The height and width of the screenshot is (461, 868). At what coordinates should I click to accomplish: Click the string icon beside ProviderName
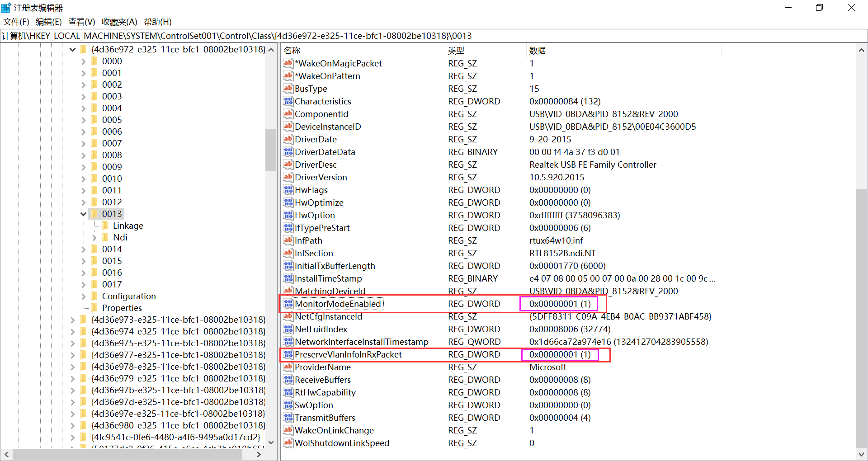coord(288,367)
